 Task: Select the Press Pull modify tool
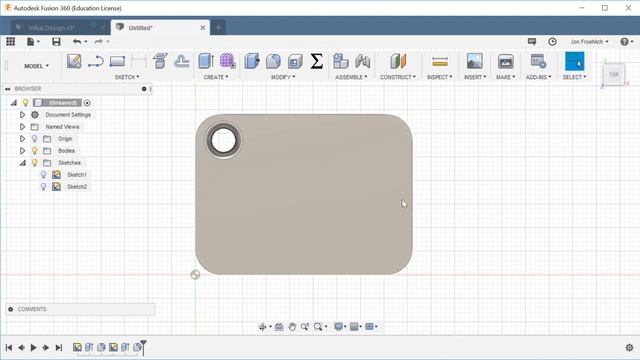252,61
